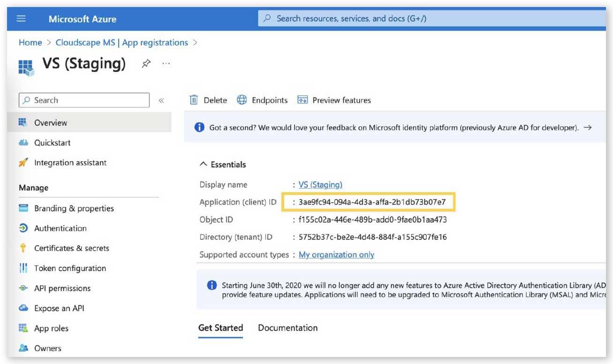This screenshot has height=364, width=613.
Task: Click the Directory (tenant) ID value
Action: [372, 237]
